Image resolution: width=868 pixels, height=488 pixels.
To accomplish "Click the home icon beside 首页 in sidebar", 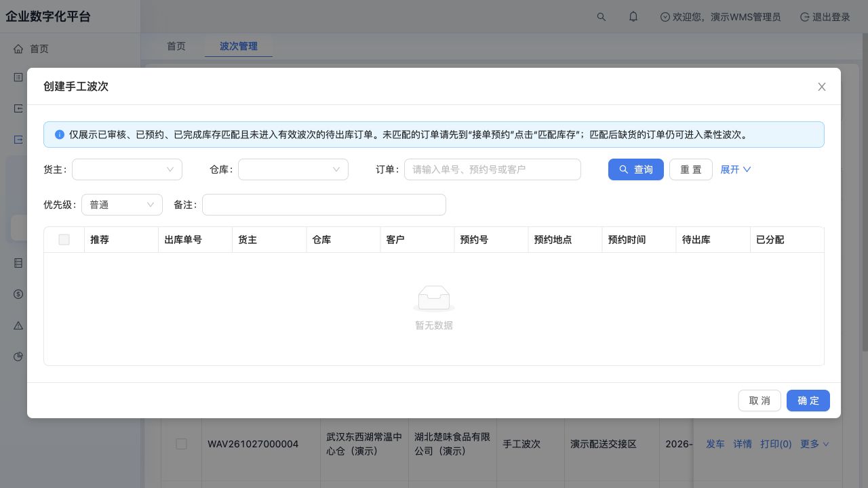I will [x=18, y=49].
